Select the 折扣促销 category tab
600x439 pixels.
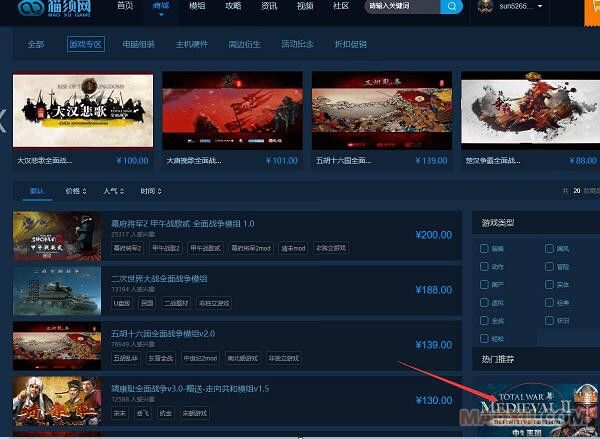click(349, 45)
